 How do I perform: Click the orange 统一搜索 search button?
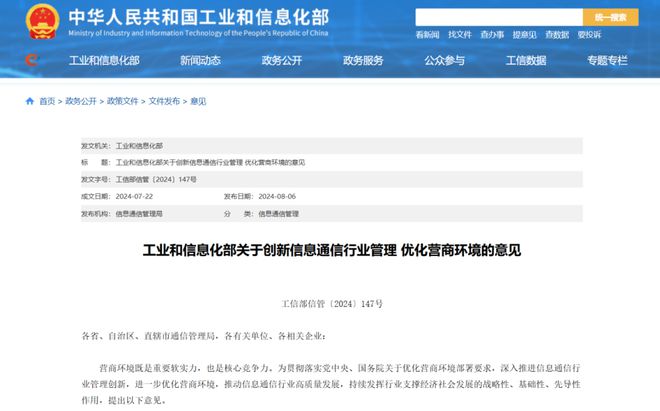coord(610,17)
